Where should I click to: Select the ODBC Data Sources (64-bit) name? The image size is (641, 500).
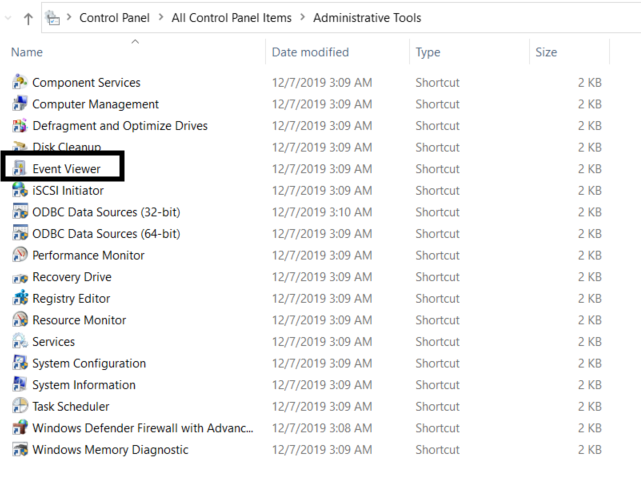point(106,234)
